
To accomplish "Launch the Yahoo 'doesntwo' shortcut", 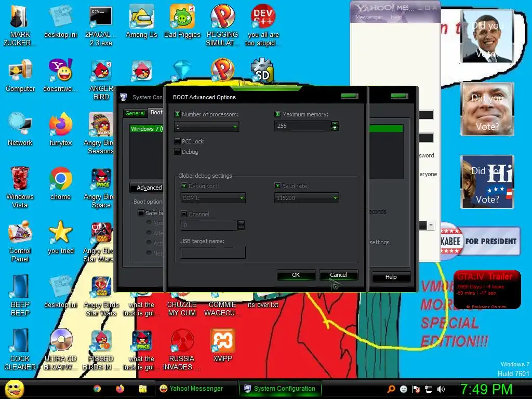I will pyautogui.click(x=60, y=76).
